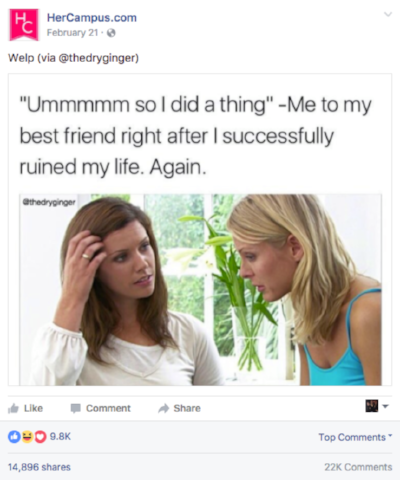Click the Comment speech bubble icon

pyautogui.click(x=76, y=408)
